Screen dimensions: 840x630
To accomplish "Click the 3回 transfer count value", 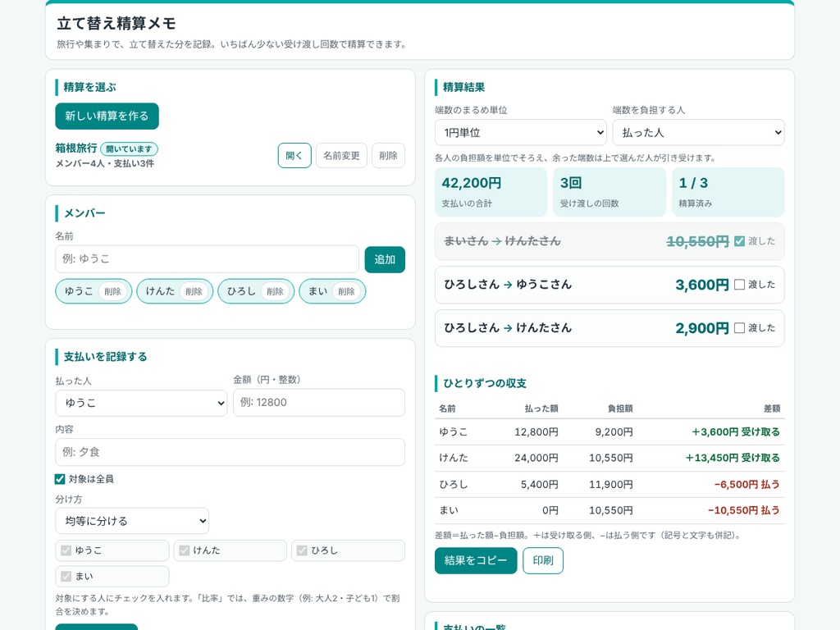I will [x=571, y=183].
